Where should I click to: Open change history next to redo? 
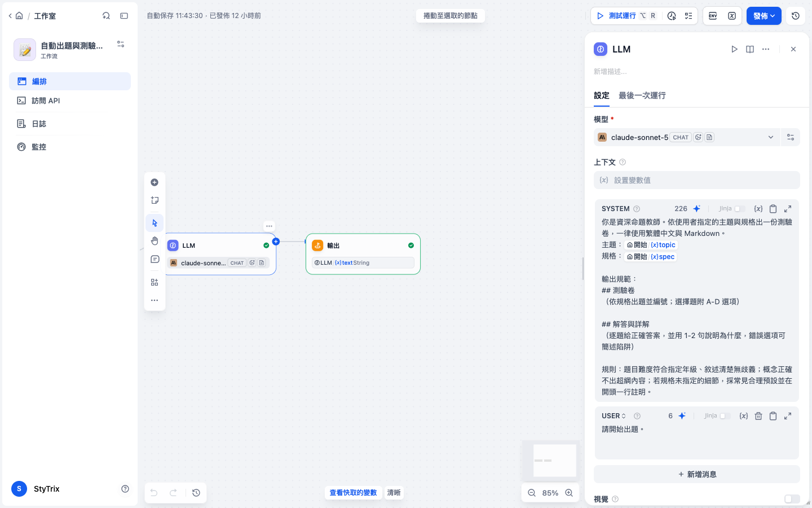196,493
